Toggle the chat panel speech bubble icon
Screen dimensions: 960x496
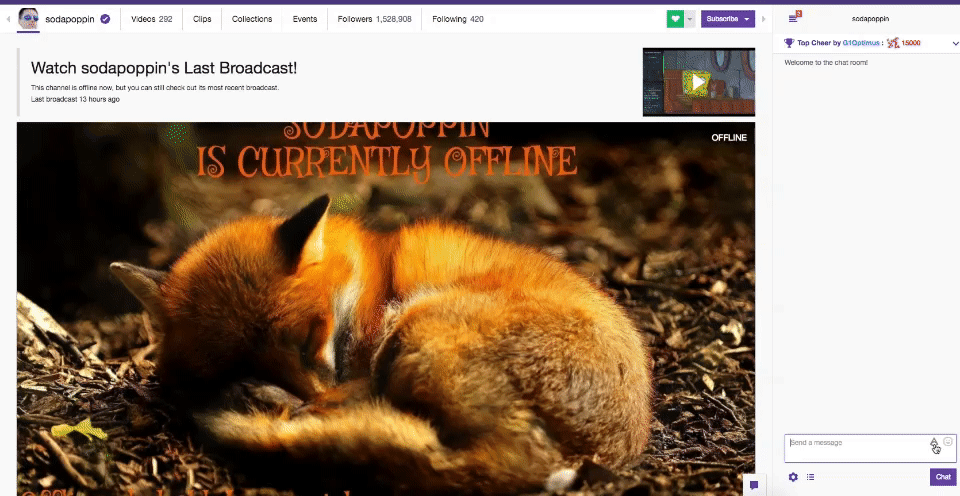click(x=754, y=485)
